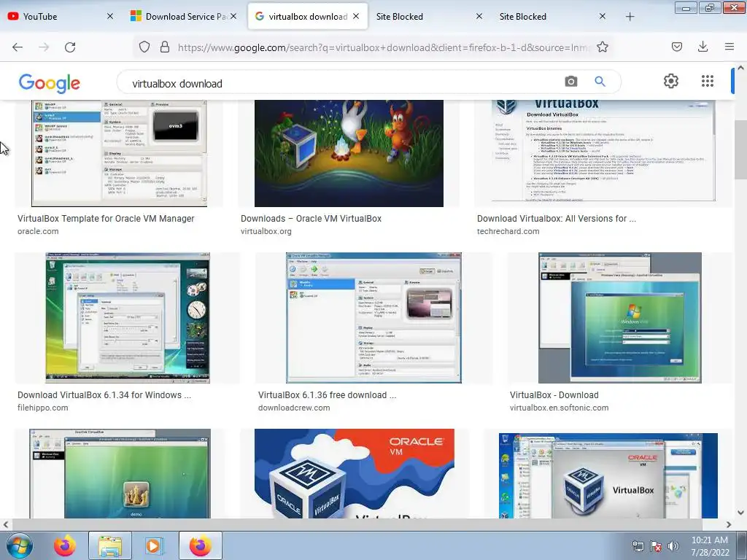Open the tracking protection shield icon
This screenshot has width=747, height=560.
pos(144,47)
